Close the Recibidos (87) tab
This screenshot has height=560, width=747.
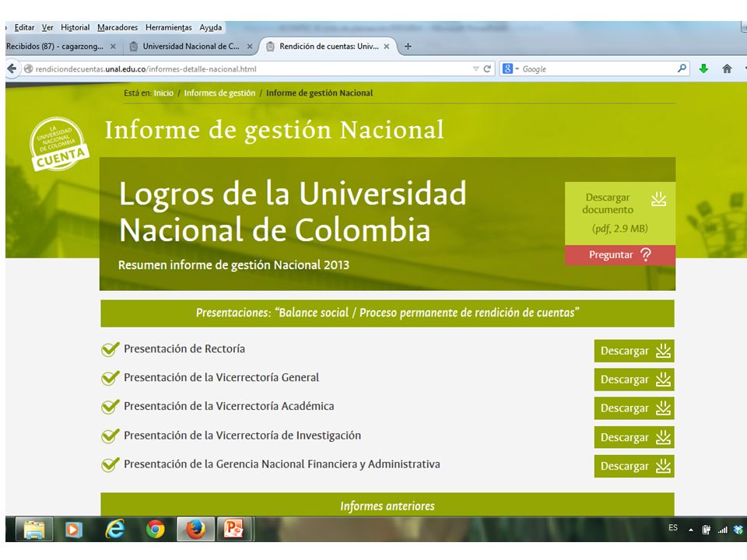[x=113, y=47]
